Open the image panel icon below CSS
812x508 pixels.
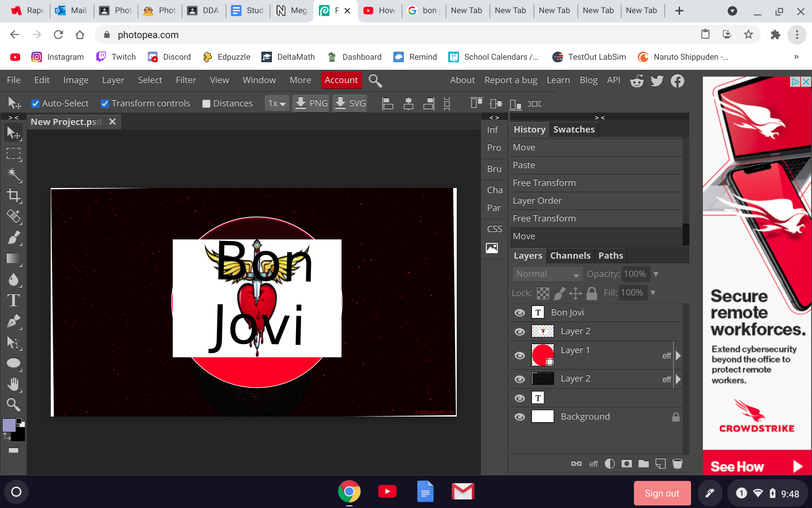click(x=492, y=248)
